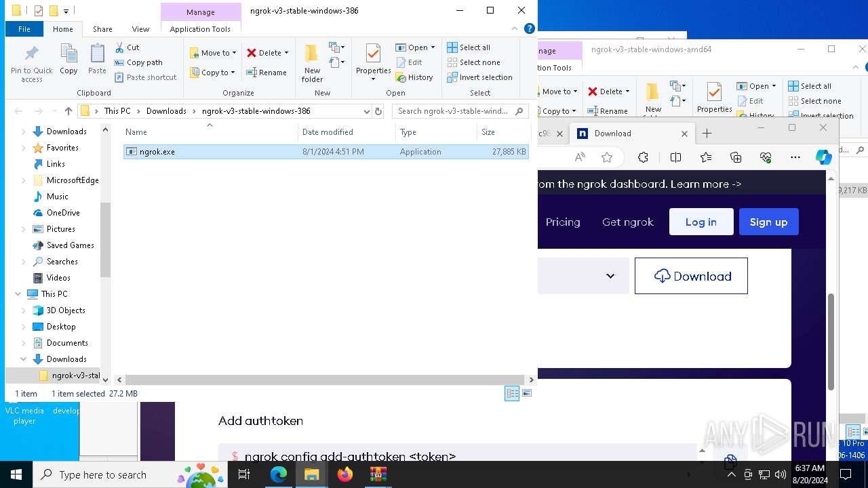Sort by Date modified column header
This screenshot has height=488, width=868.
(347, 132)
